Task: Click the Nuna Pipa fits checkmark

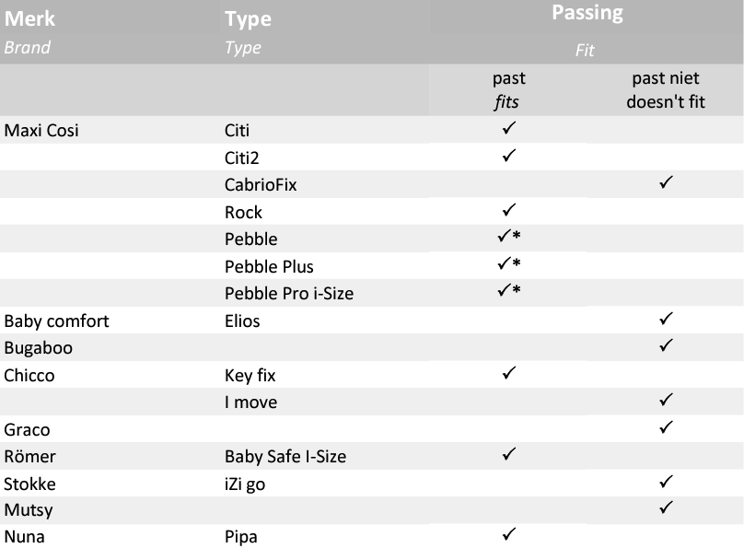Action: 509,534
